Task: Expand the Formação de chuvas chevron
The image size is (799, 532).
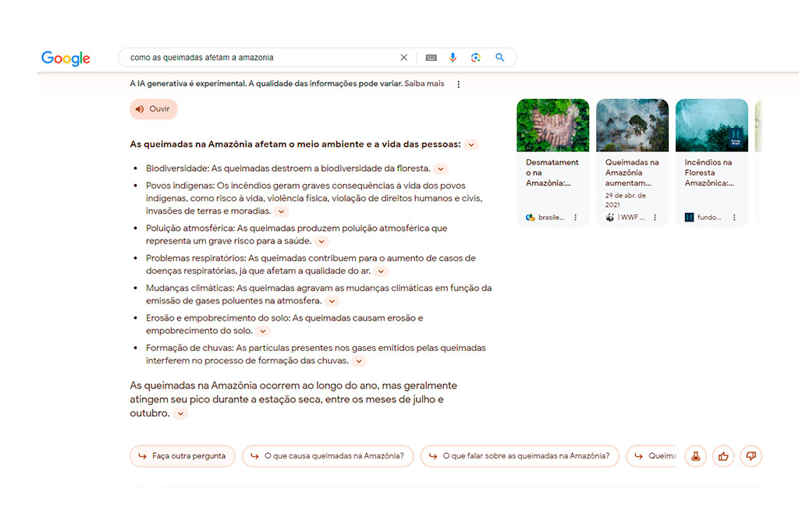Action: [358, 361]
